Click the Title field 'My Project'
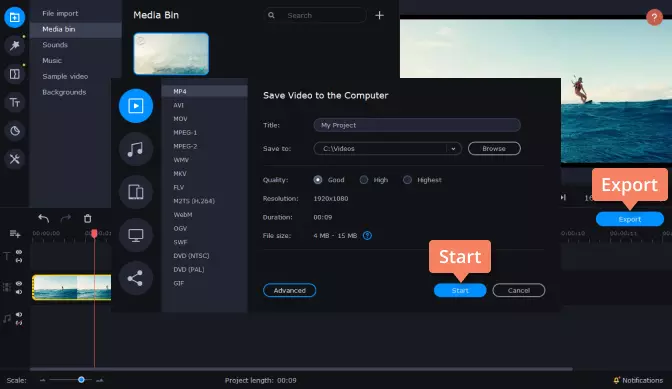The width and height of the screenshot is (672, 389). coord(417,125)
